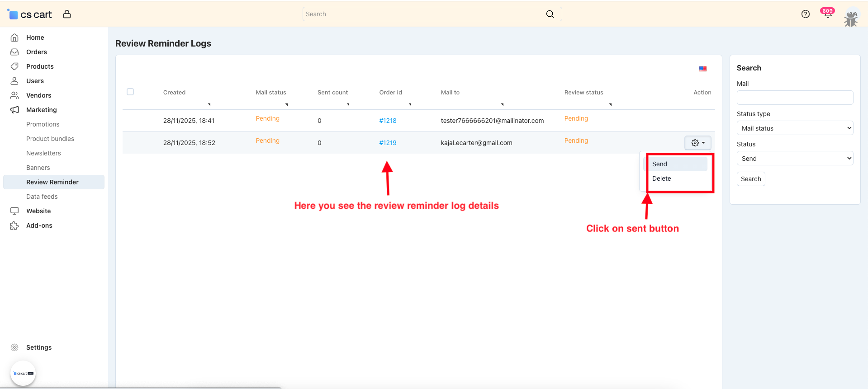The height and width of the screenshot is (389, 868).
Task: Click the search magnifier icon in top bar
Action: [x=550, y=14]
